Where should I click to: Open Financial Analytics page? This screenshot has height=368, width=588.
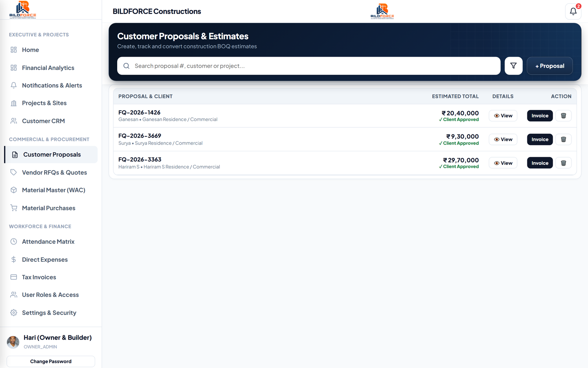coord(51,68)
